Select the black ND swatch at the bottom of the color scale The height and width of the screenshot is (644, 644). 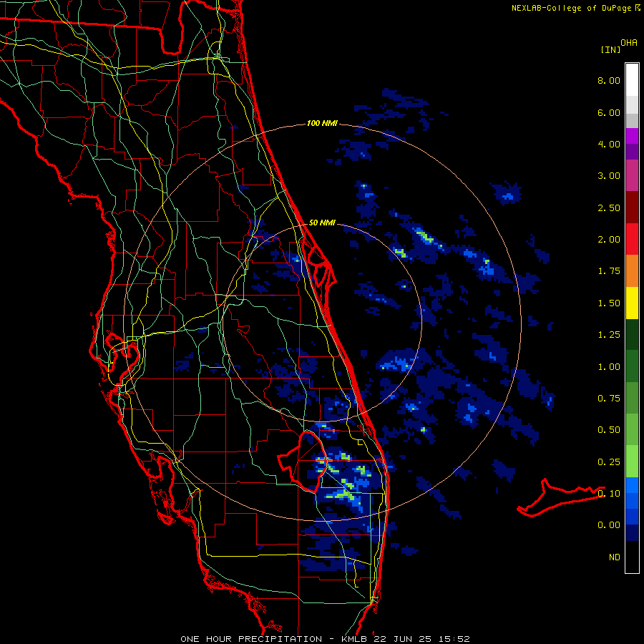(632, 557)
